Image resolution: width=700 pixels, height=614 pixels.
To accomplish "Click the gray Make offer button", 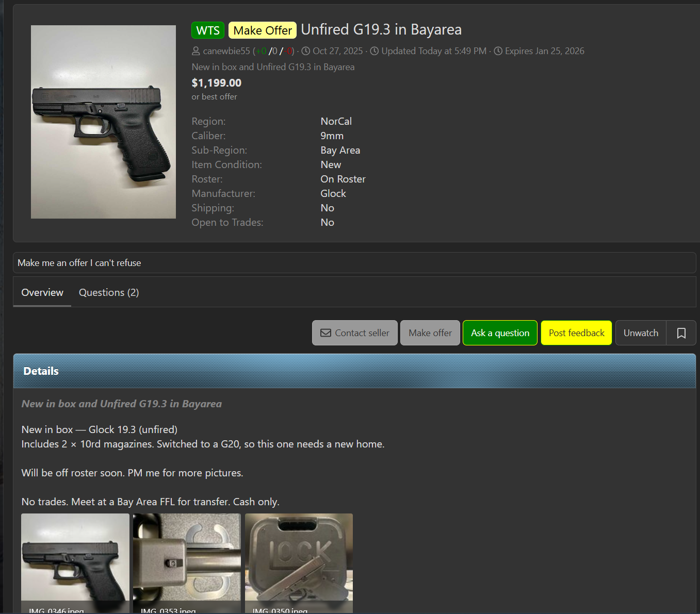I will click(x=430, y=333).
